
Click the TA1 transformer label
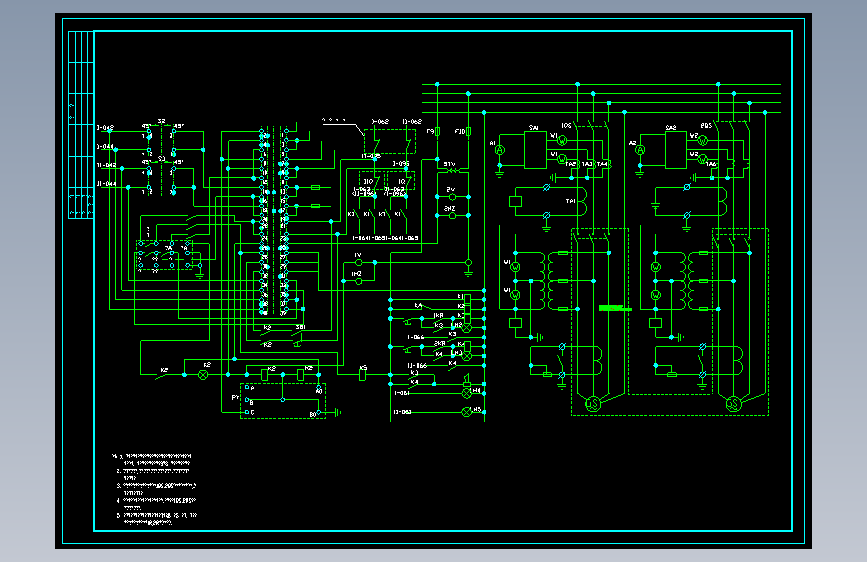click(570, 201)
